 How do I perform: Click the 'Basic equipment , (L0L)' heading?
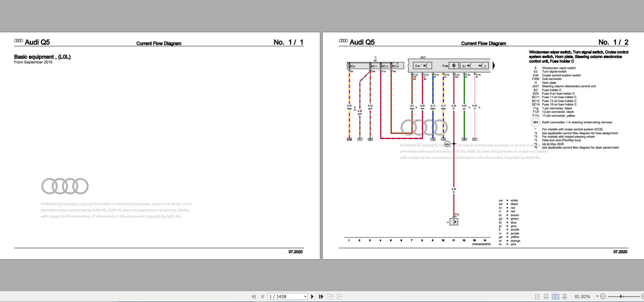[x=42, y=57]
